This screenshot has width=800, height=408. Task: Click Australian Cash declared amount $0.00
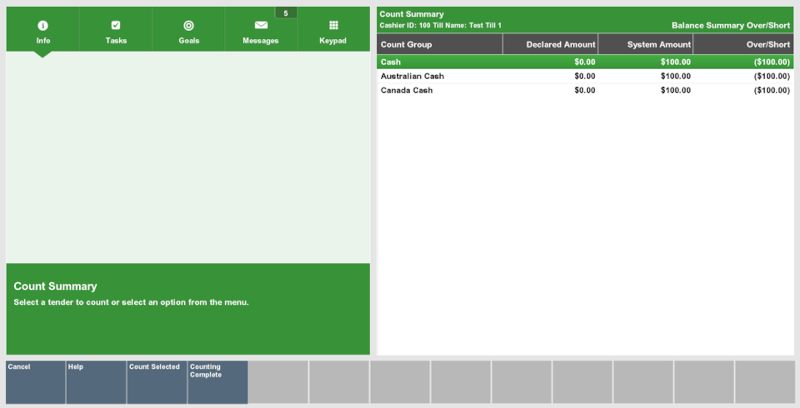click(585, 76)
